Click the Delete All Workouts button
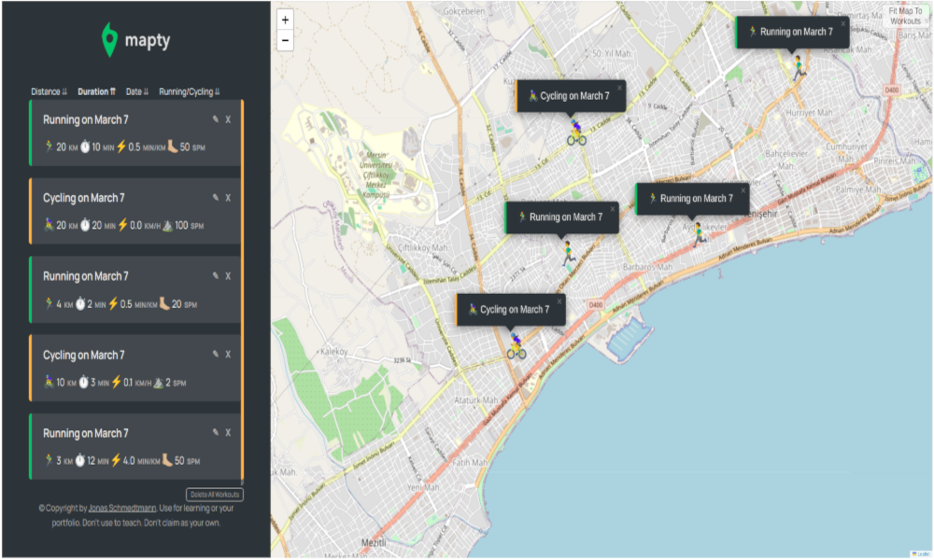934x560 pixels. click(217, 495)
